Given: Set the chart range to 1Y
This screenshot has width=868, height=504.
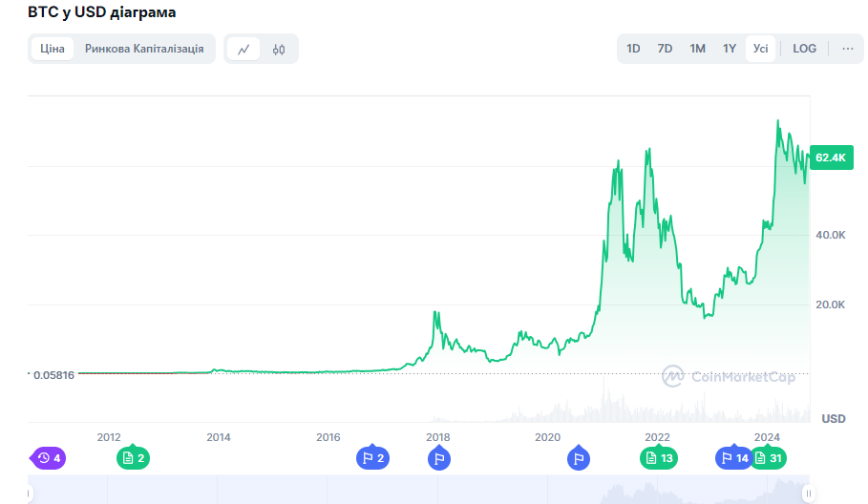Looking at the screenshot, I should pyautogui.click(x=730, y=49).
